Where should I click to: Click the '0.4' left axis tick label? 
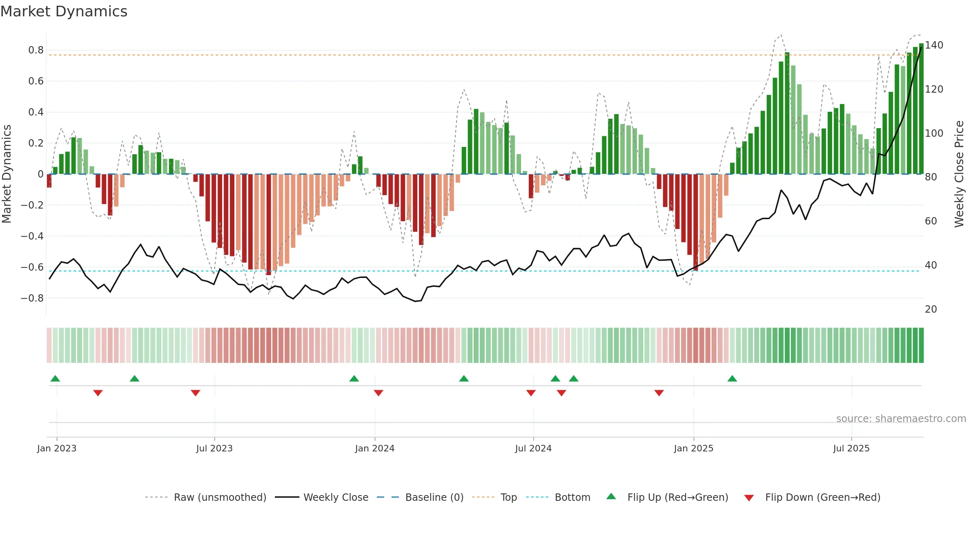pos(36,112)
